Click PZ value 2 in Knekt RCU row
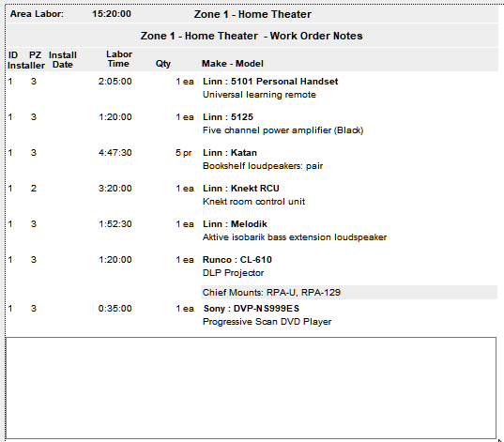The image size is (504, 442). [x=34, y=189]
